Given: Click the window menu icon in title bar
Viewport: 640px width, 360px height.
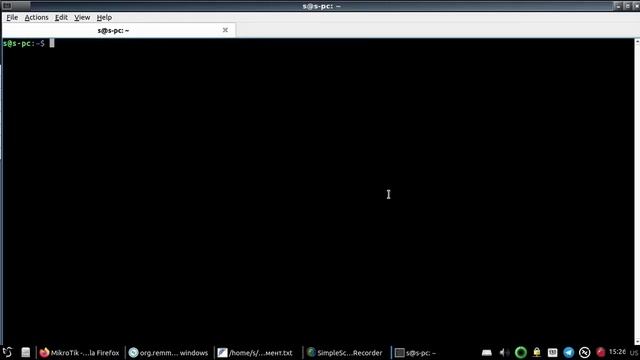Looking at the screenshot, I should (x=7, y=6).
